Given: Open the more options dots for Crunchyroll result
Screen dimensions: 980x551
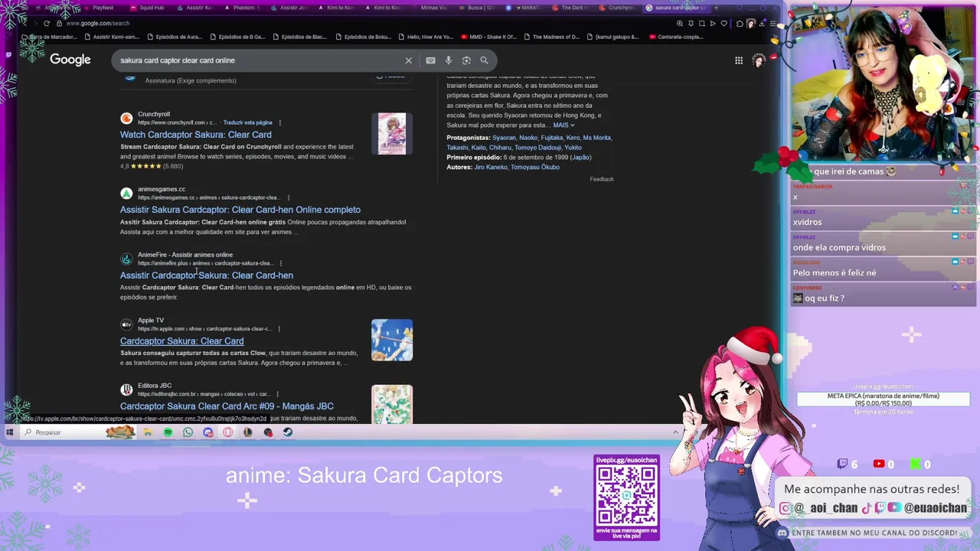Looking at the screenshot, I should click(279, 122).
